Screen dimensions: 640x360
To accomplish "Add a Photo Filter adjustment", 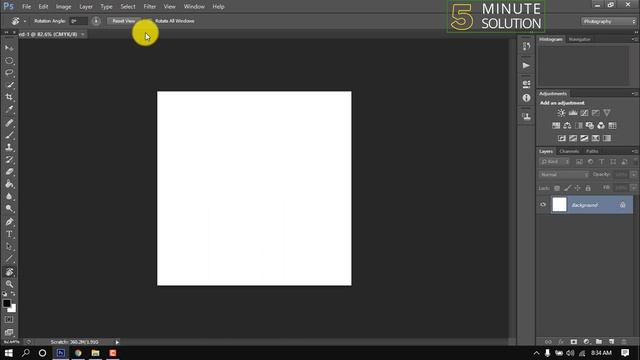I will tap(590, 126).
